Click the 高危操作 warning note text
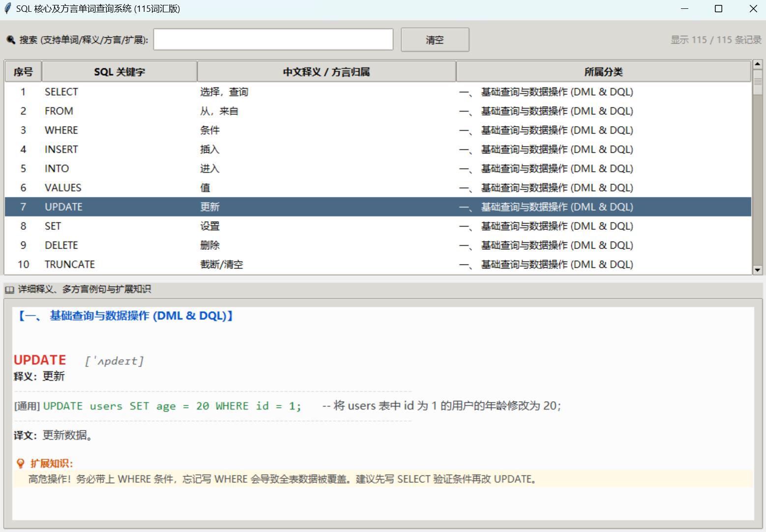 click(283, 479)
